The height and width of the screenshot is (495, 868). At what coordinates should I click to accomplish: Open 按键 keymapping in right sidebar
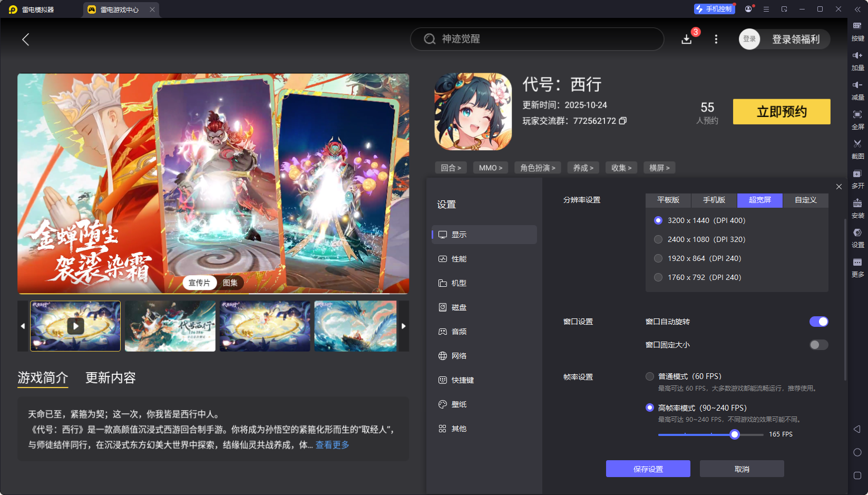(857, 31)
